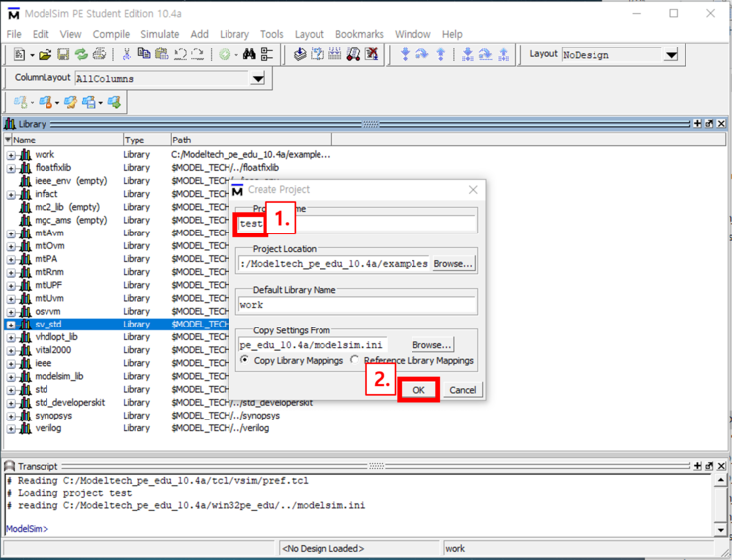The width and height of the screenshot is (732, 560).
Task: Browse for the Project Location
Action: [453, 264]
